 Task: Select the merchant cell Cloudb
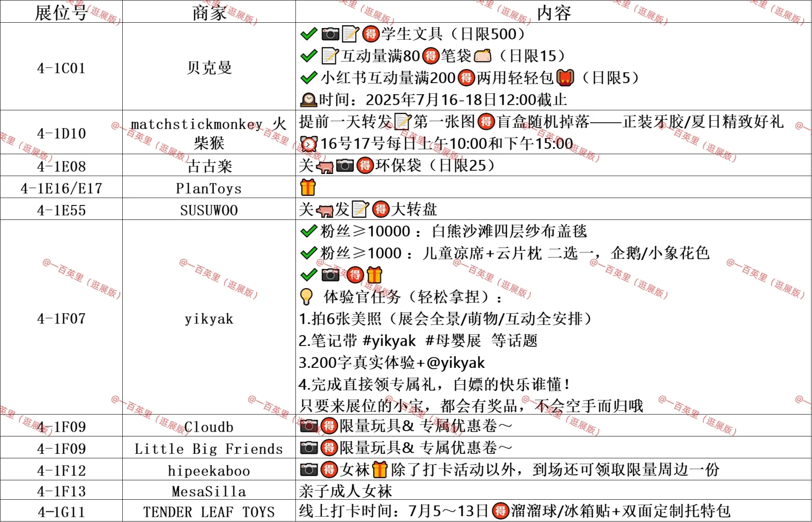(x=209, y=425)
